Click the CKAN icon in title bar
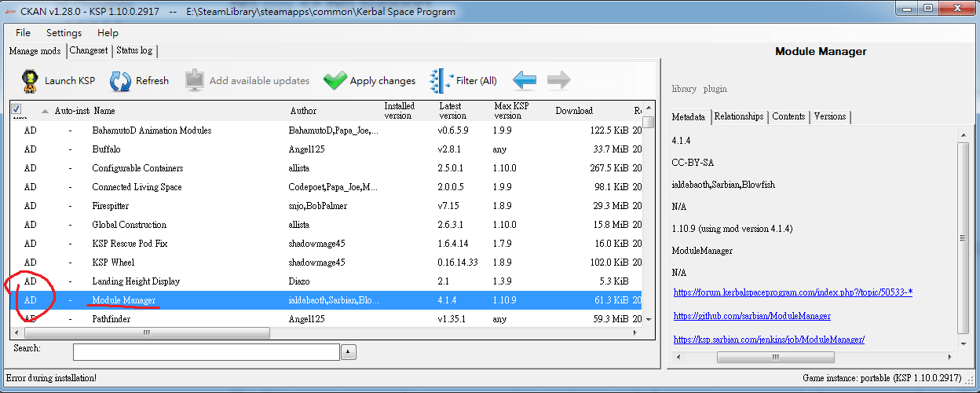This screenshot has height=393, width=980. [x=9, y=11]
